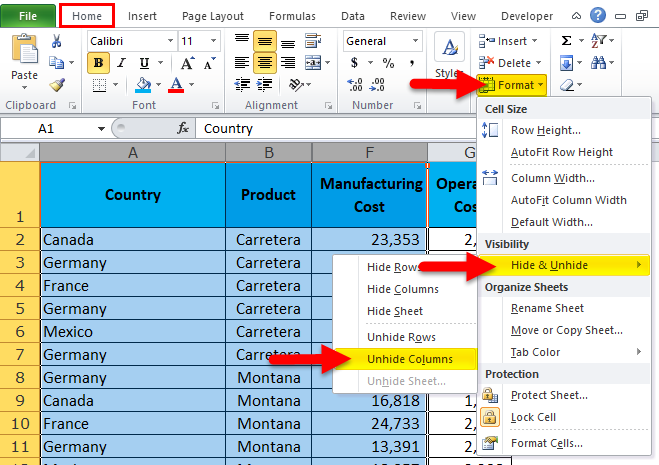Switch to the Page Layout tab

pyautogui.click(x=212, y=16)
